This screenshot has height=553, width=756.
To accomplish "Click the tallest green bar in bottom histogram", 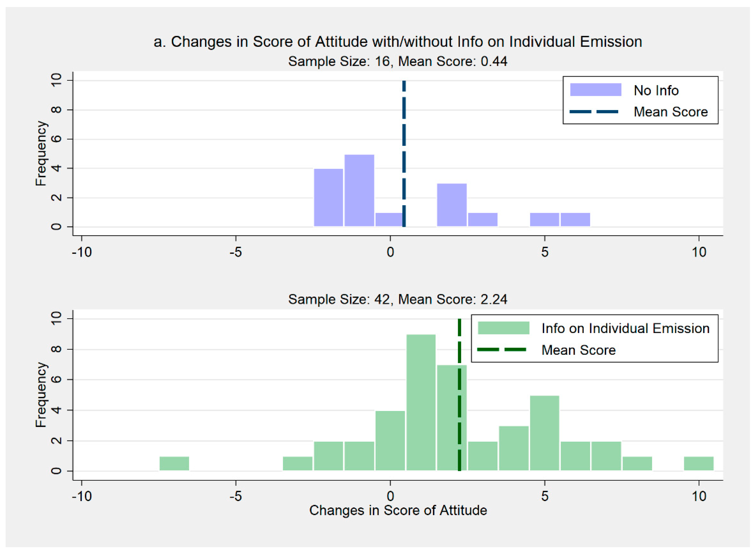I will [421, 402].
